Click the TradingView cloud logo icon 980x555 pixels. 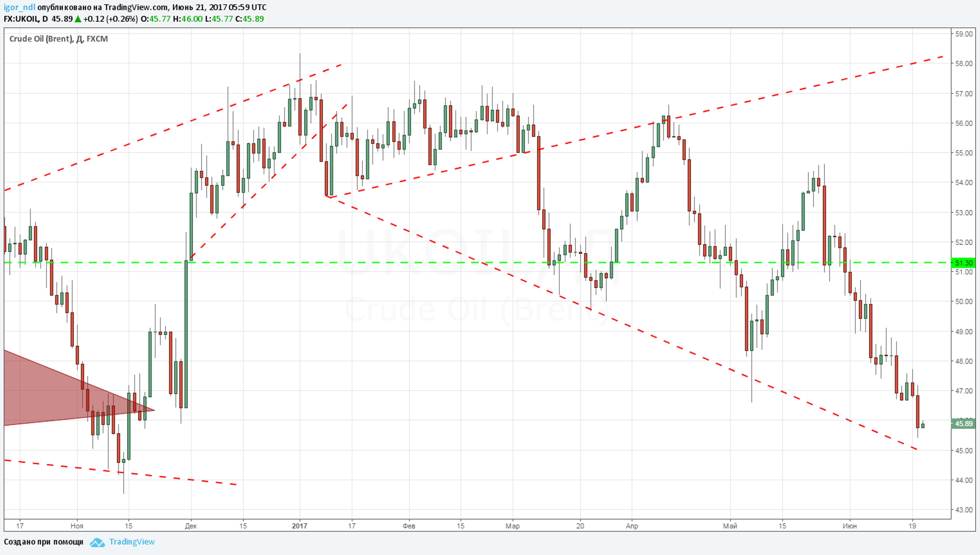[x=97, y=542]
